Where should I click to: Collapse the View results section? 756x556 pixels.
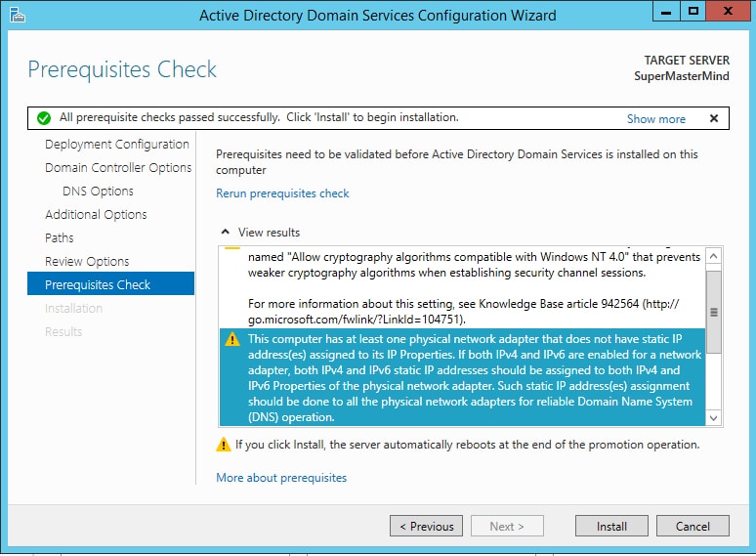tap(226, 233)
